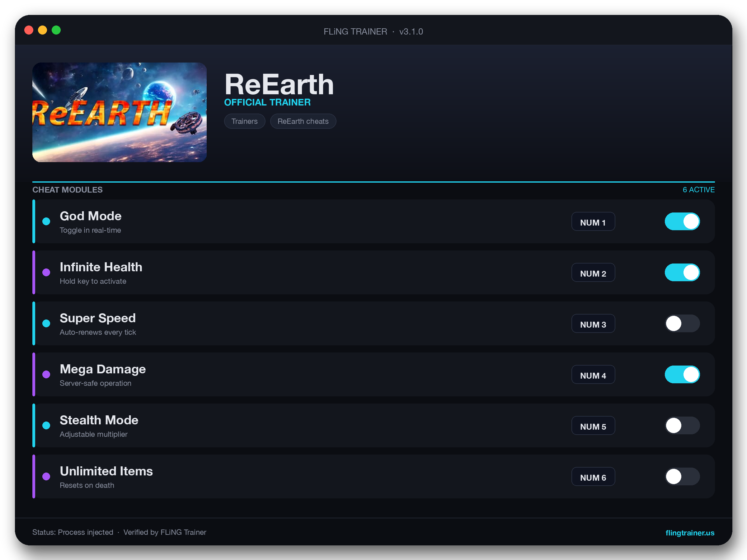Click the 'Status: Process injected' text
This screenshot has height=560, width=747.
73,532
